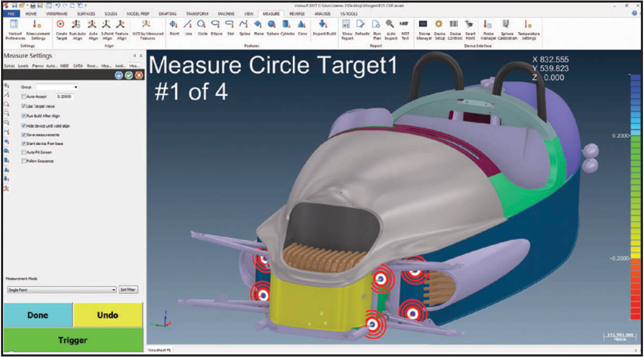Open the quick access toolbar customize arrow

click(86, 5)
